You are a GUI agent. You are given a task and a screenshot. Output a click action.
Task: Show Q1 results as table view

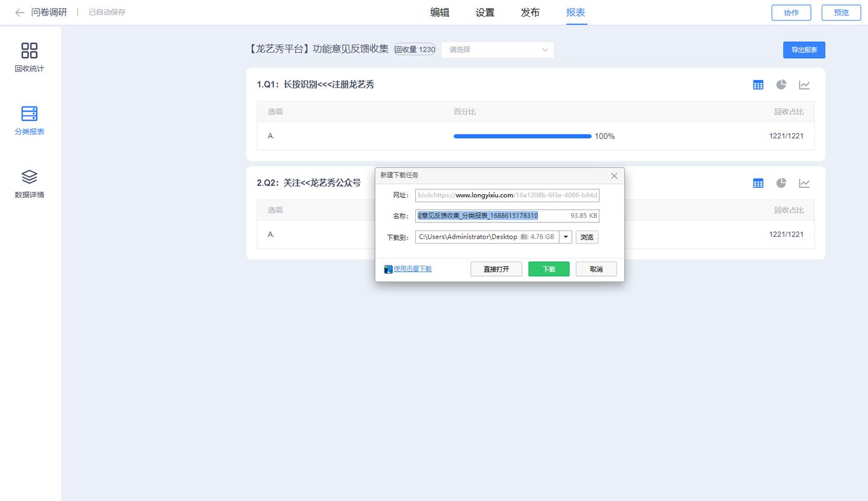[758, 85]
